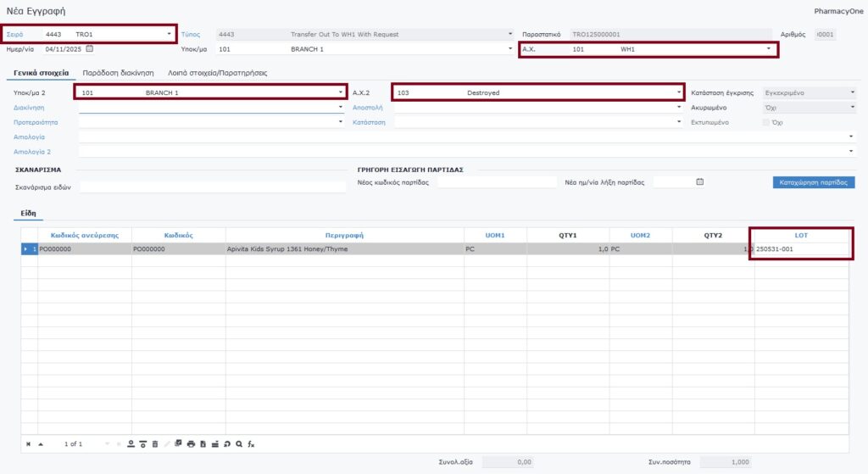Click the Καταχώρηση παρτίδας button
This screenshot has width=868, height=474.
coord(813,182)
